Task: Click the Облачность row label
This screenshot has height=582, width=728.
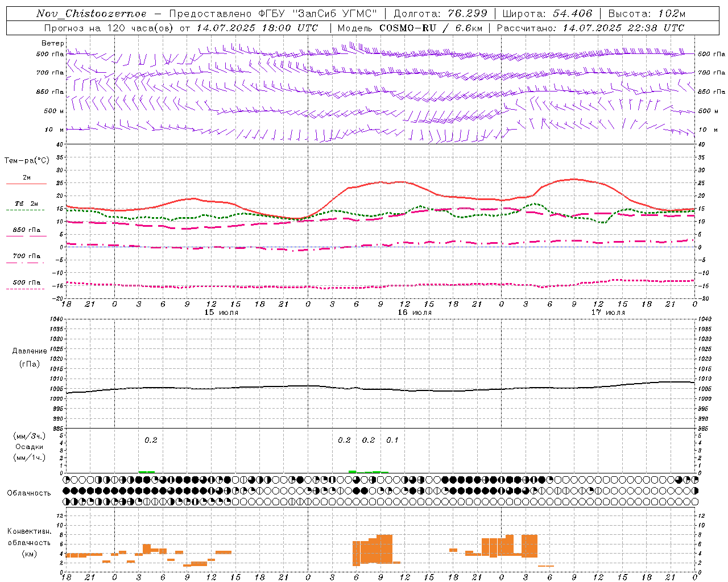Action: click(29, 493)
